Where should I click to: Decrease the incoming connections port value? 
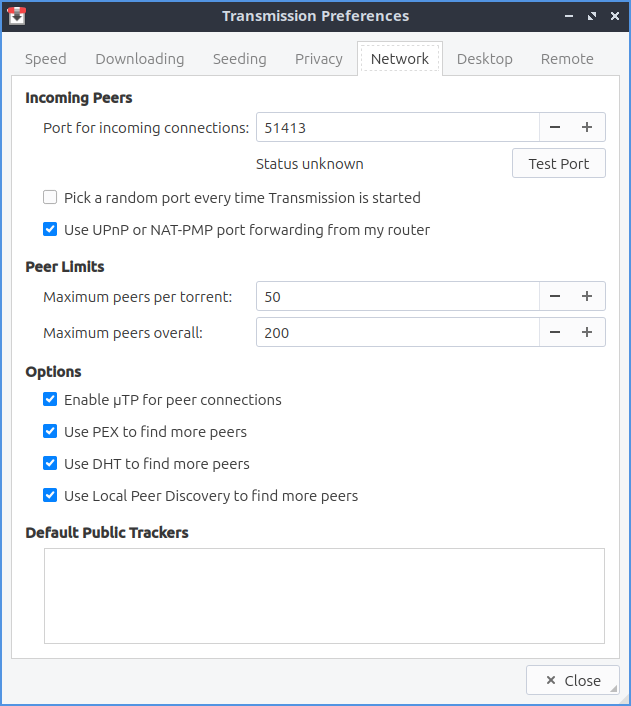pyautogui.click(x=555, y=127)
